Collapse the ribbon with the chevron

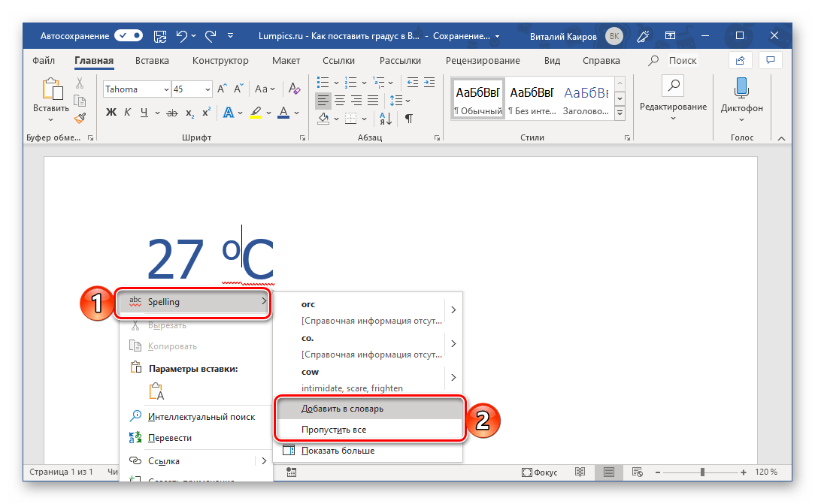781,138
